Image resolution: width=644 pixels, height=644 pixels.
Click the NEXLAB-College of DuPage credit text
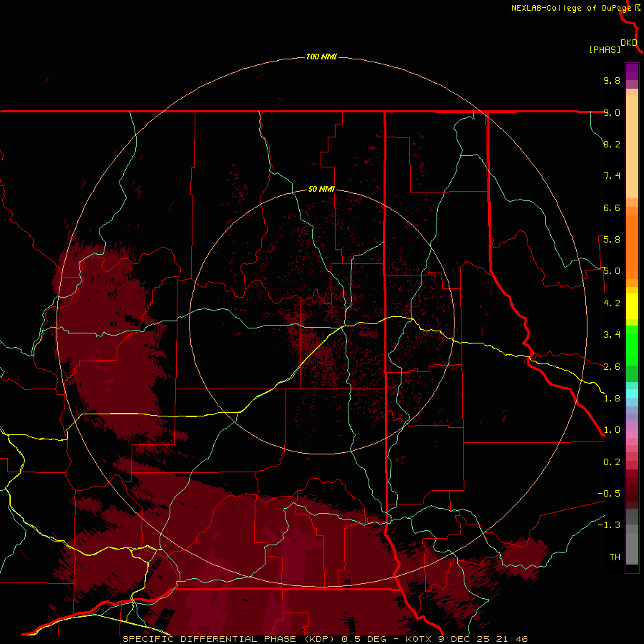coord(571,8)
